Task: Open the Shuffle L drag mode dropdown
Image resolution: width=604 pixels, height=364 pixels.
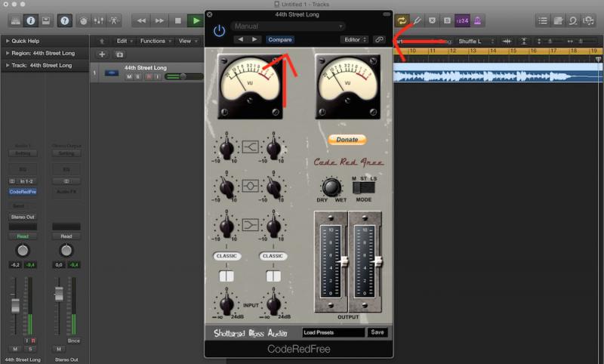Action: pos(475,42)
